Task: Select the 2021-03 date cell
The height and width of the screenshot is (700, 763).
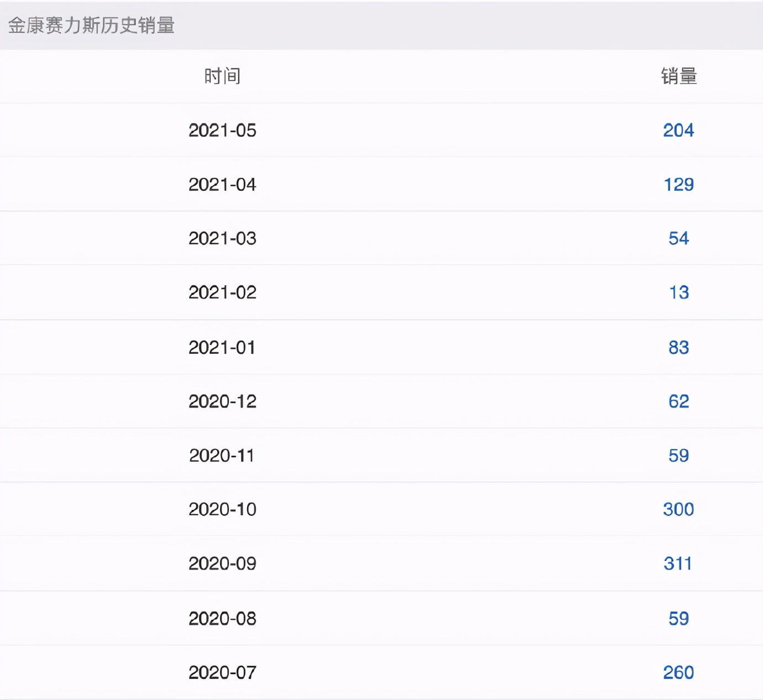Action: click(222, 238)
